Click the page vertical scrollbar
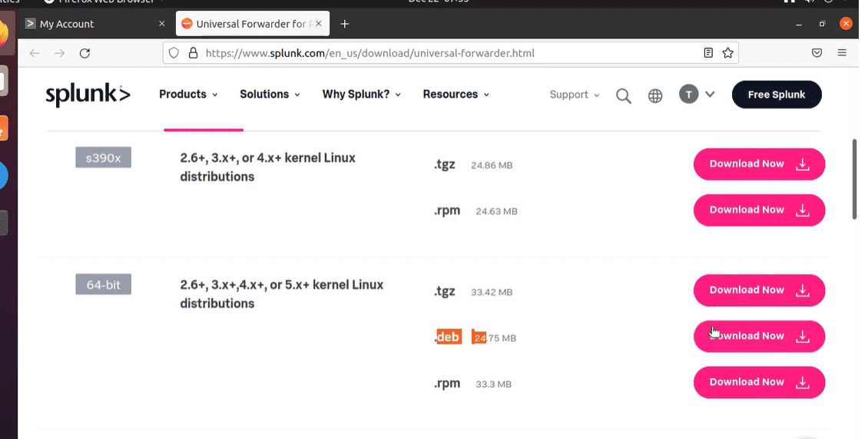 coord(855,179)
